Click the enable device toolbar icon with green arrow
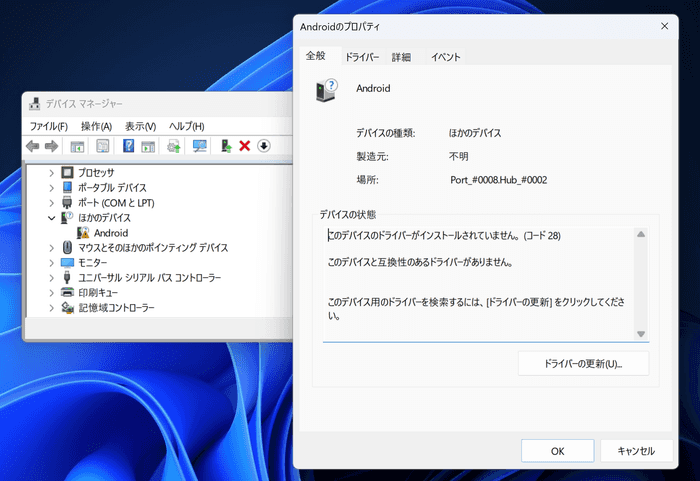Viewport: 700px width, 481px height. (x=226, y=146)
